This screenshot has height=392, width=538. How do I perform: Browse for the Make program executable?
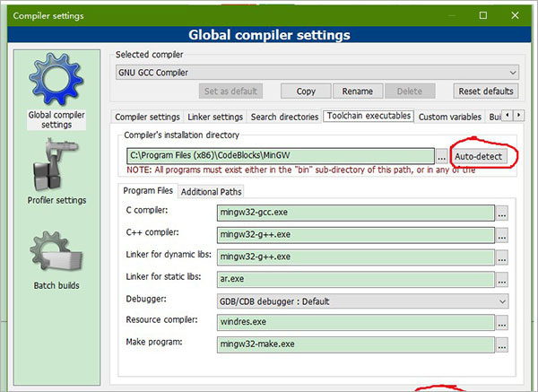[x=502, y=344]
